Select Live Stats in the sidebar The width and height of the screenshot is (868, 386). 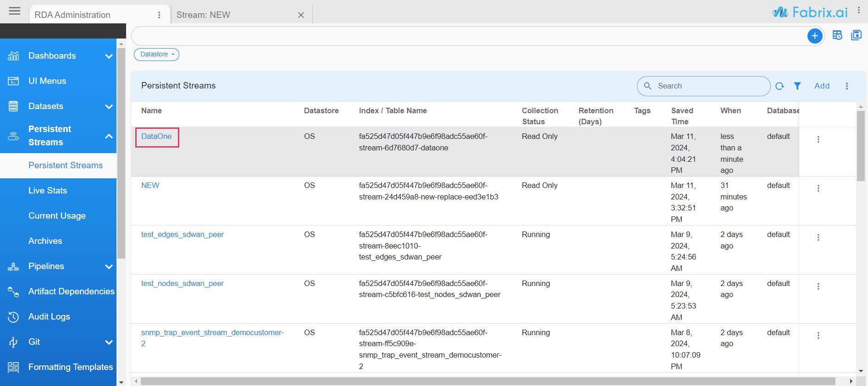48,191
